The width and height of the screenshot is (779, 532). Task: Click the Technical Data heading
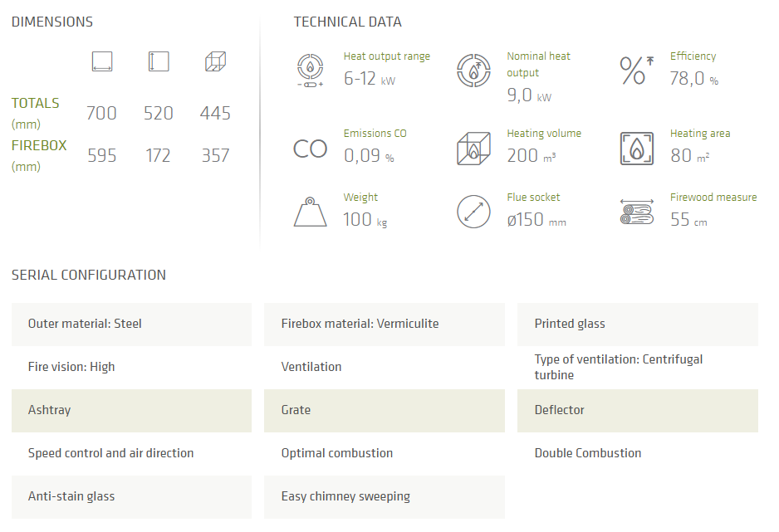[347, 22]
